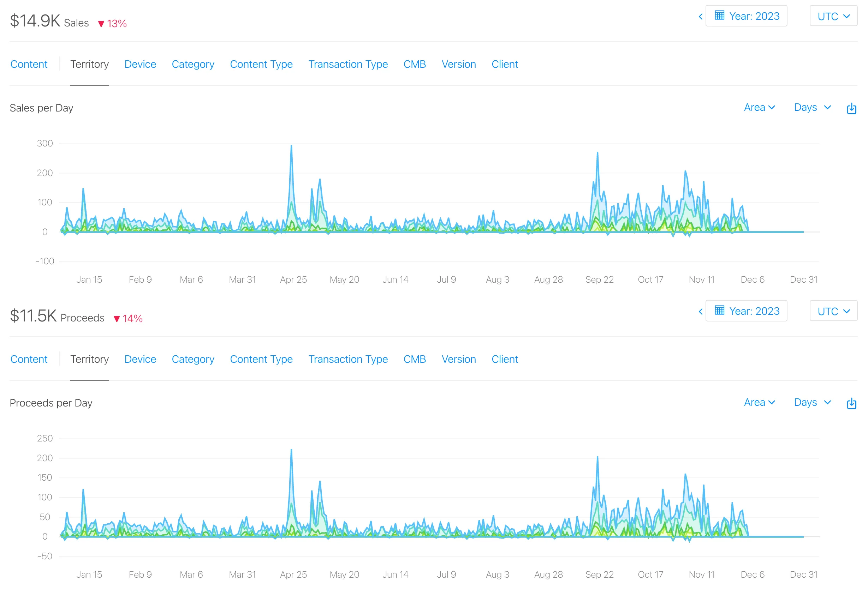
Task: Change Area chart type for Proceeds per Day
Action: click(x=759, y=402)
